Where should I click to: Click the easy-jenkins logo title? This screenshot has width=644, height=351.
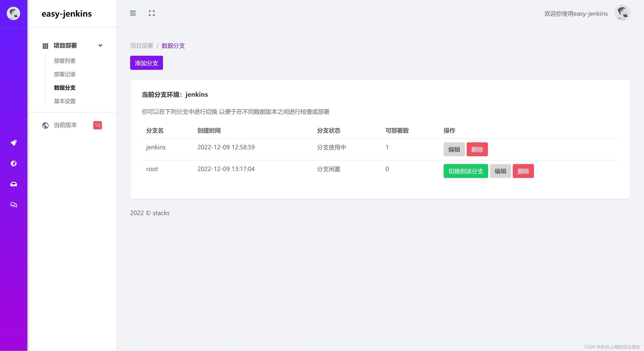66,14
